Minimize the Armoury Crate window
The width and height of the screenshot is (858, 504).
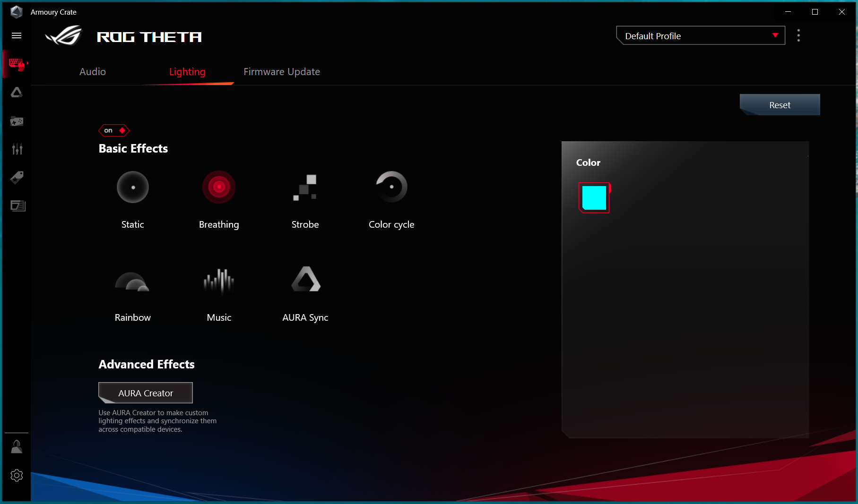tap(788, 12)
